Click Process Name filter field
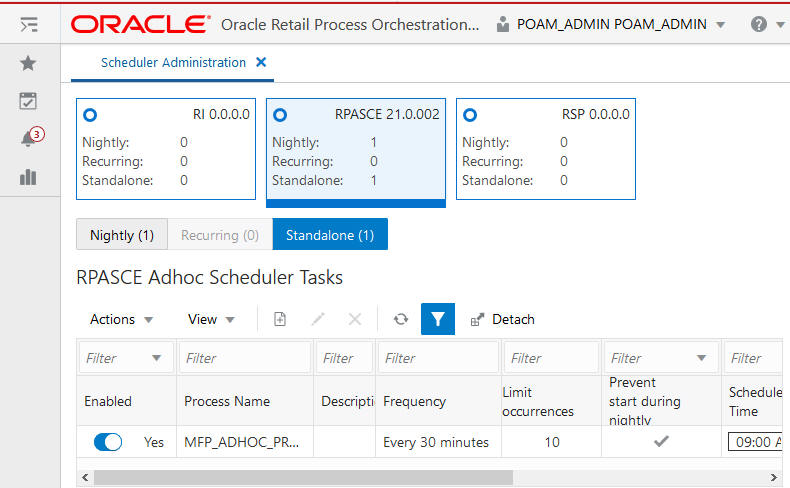This screenshot has height=488, width=790. click(245, 358)
